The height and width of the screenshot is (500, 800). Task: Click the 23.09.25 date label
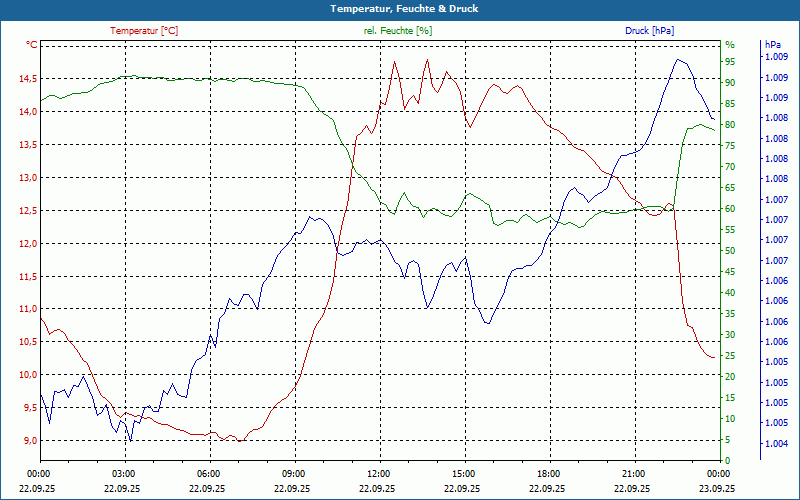coord(717,489)
